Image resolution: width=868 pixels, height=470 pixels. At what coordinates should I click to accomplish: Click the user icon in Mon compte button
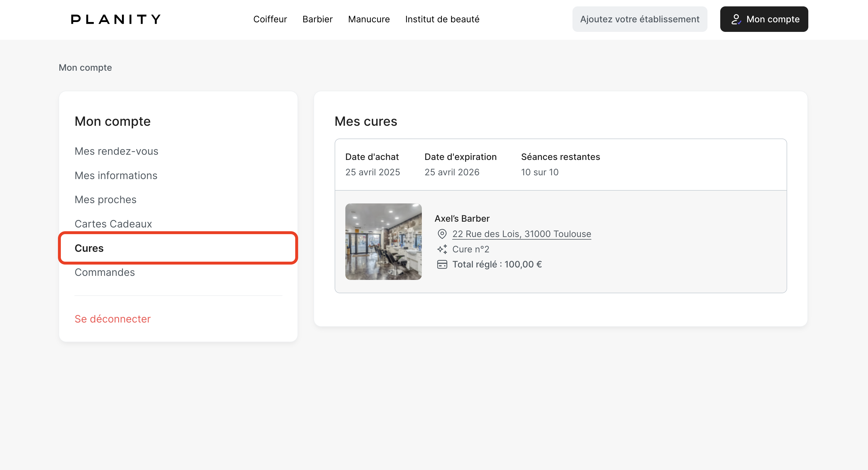pyautogui.click(x=736, y=19)
